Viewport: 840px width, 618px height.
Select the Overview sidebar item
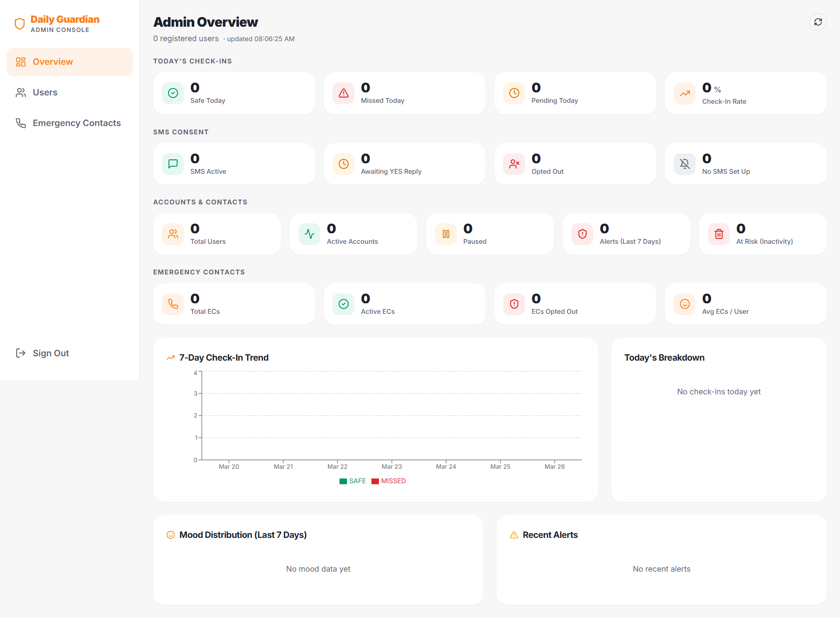(52, 62)
